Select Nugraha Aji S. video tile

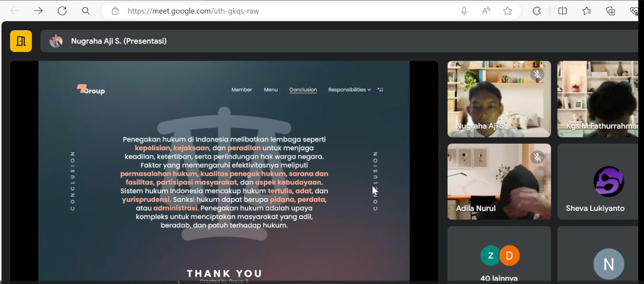(499, 99)
